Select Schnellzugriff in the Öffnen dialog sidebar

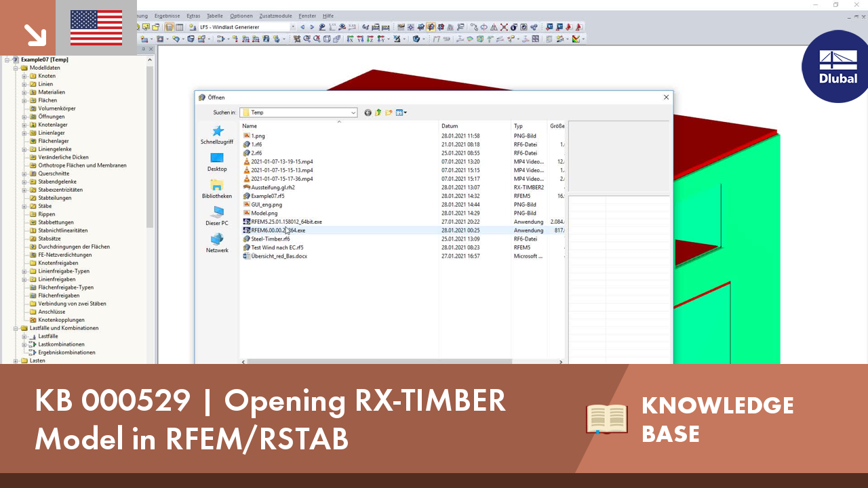(217, 136)
